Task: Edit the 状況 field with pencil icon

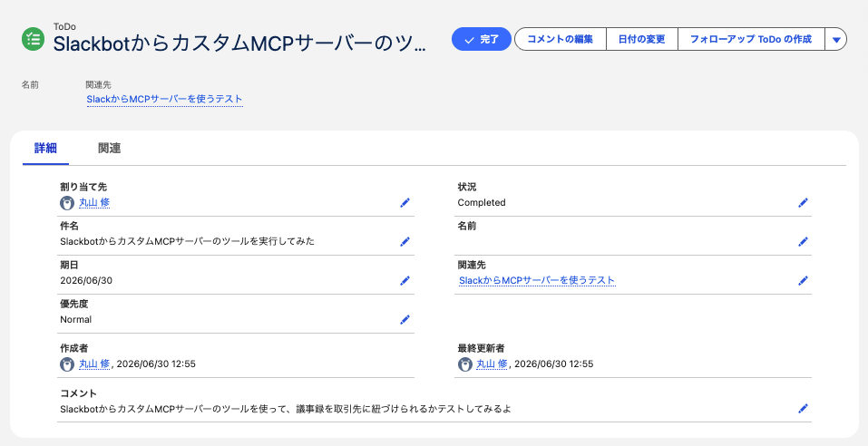Action: tap(804, 203)
